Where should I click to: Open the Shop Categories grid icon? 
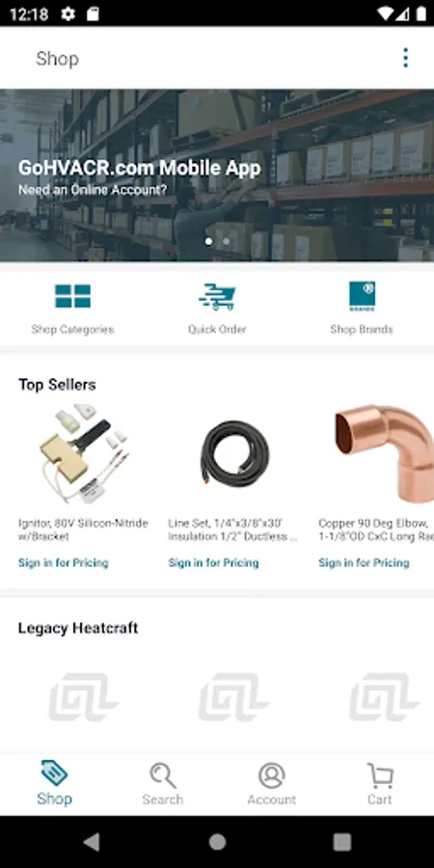pos(72,296)
